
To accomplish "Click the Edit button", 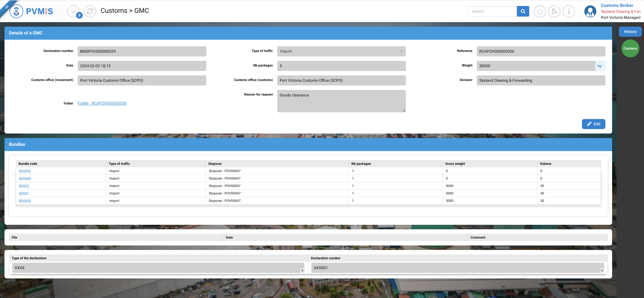I will pyautogui.click(x=593, y=124).
